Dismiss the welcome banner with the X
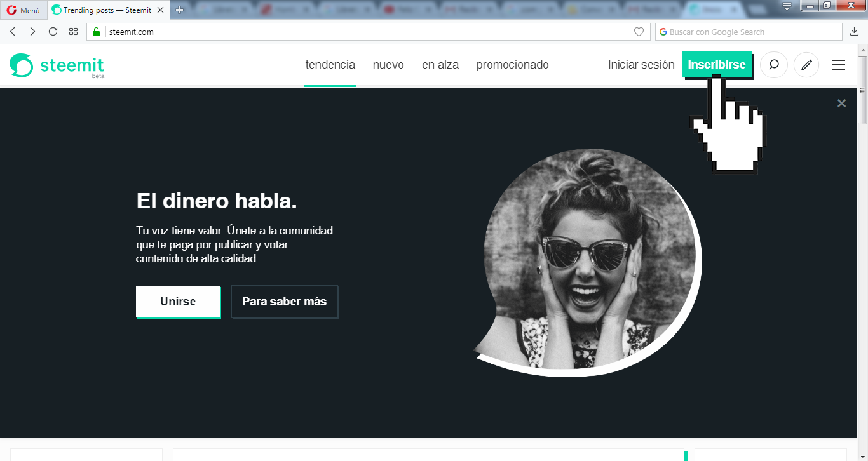868x461 pixels. pyautogui.click(x=841, y=103)
